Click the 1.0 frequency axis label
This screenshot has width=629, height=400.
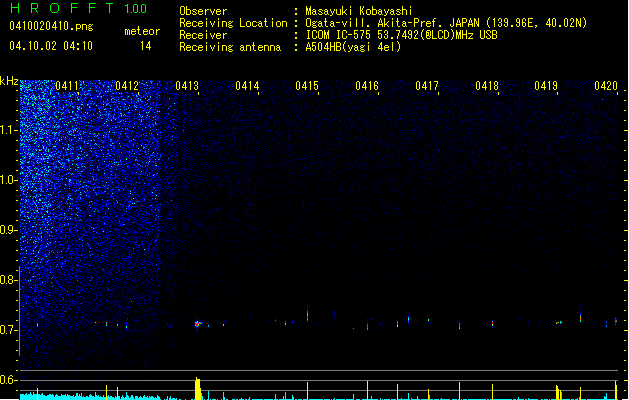coord(8,180)
